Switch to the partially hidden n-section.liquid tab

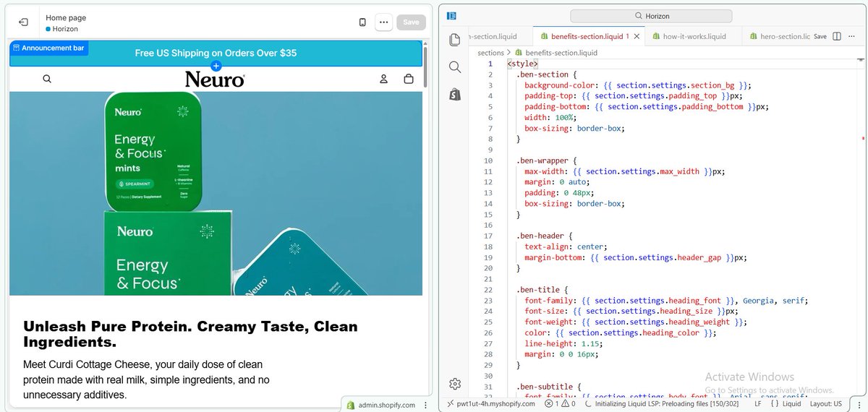point(500,36)
